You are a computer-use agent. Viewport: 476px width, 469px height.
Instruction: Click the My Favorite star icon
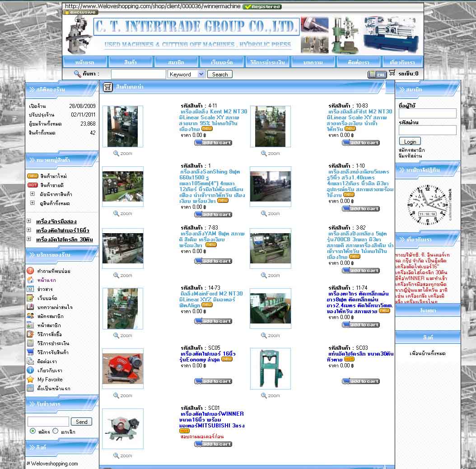tap(30, 380)
